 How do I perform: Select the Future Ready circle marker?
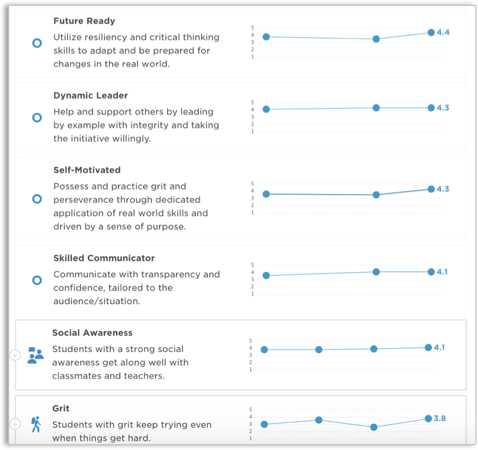tap(37, 43)
